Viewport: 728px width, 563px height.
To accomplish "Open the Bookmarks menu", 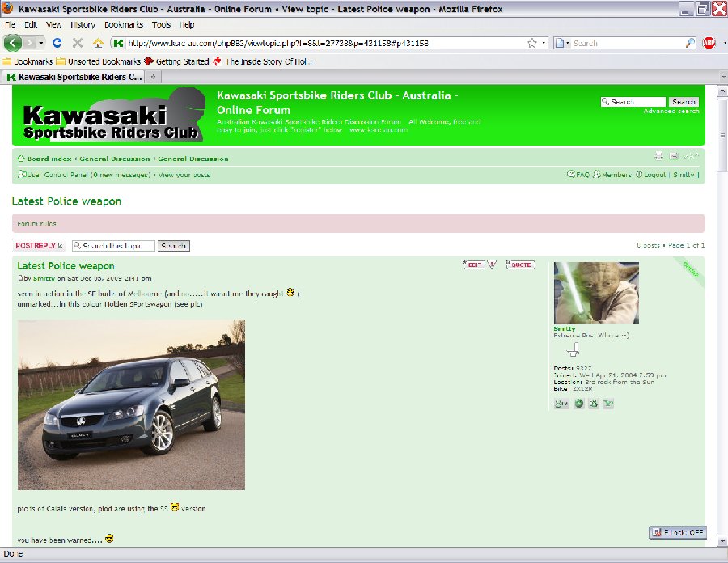I will pyautogui.click(x=123, y=25).
